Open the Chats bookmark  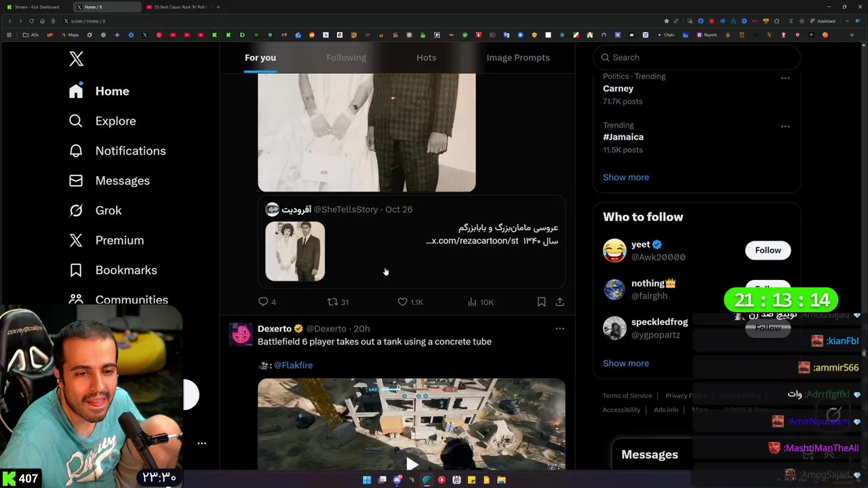[666, 35]
